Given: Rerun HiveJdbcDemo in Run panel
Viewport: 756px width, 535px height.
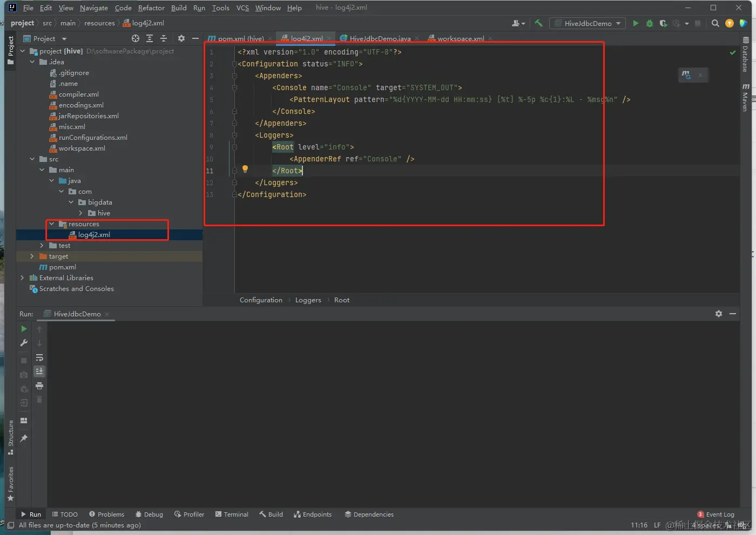Looking at the screenshot, I should coord(24,329).
